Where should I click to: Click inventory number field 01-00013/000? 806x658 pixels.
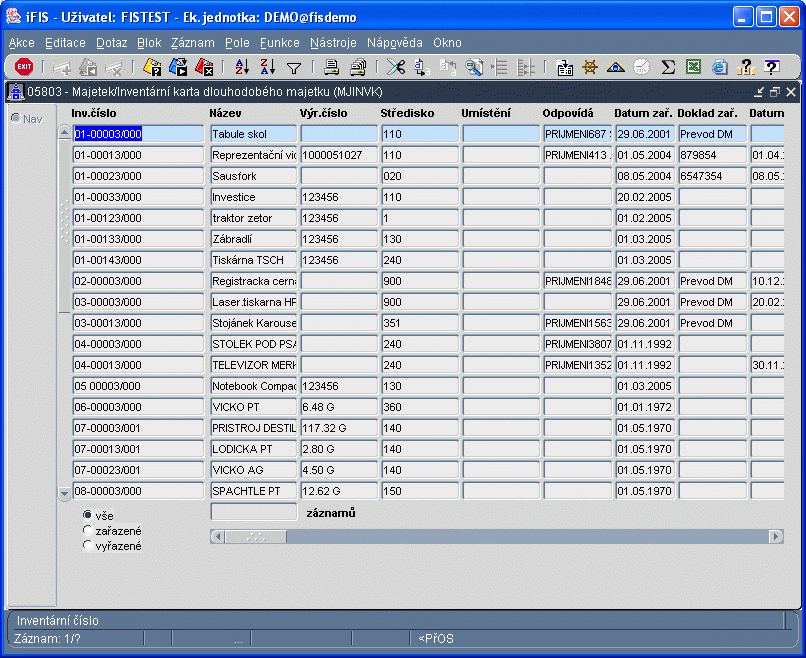pyautogui.click(x=138, y=155)
